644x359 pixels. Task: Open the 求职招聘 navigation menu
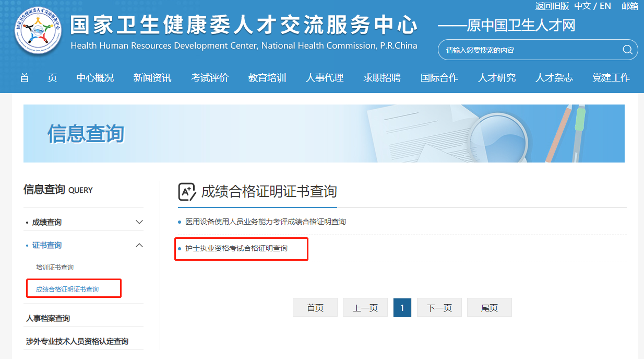click(x=382, y=77)
